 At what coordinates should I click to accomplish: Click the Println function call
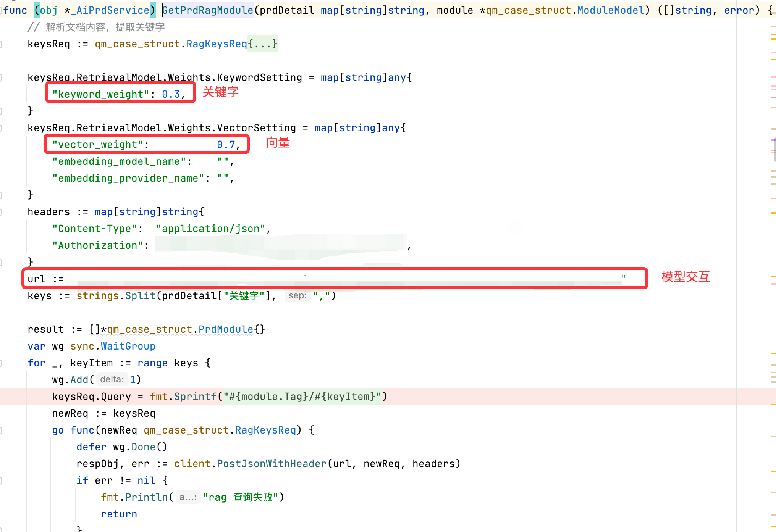coord(147,497)
